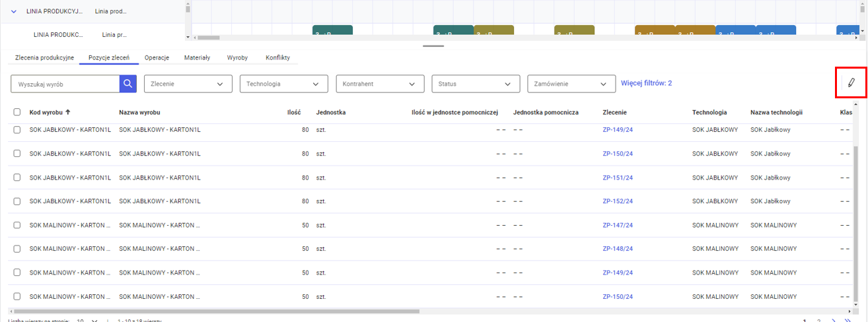
Task: Tick the checkbox for SOK MALINOWY row ZP-150/24
Action: click(x=17, y=296)
